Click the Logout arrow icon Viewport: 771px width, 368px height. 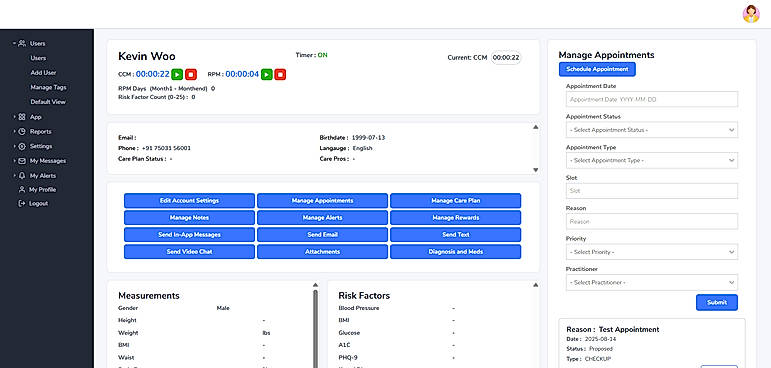click(x=22, y=203)
